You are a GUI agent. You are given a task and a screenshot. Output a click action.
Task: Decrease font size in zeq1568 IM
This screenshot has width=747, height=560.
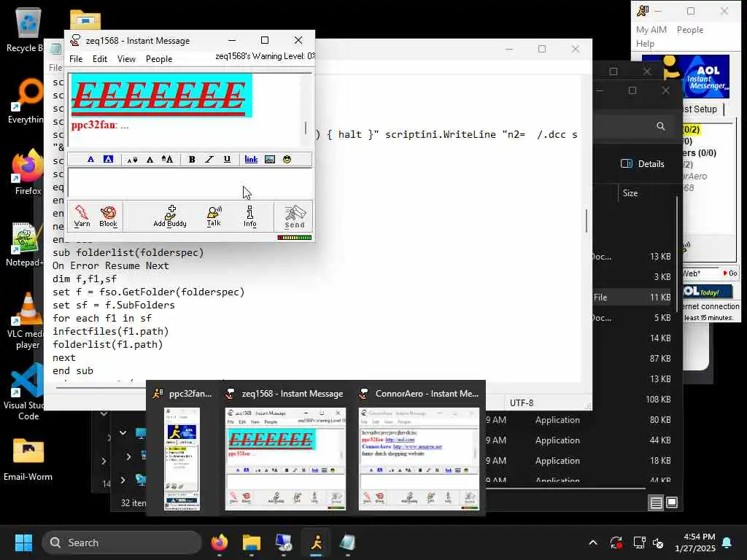point(132,160)
